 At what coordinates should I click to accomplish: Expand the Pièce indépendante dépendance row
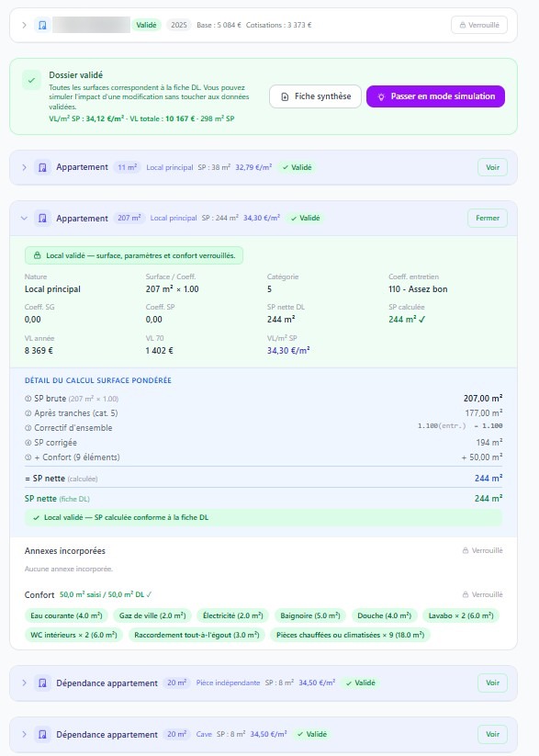pos(24,683)
